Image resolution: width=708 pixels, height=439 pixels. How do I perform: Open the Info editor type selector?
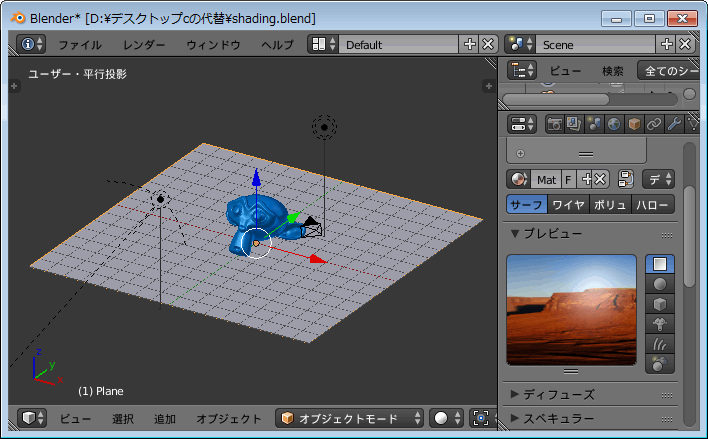[31, 44]
